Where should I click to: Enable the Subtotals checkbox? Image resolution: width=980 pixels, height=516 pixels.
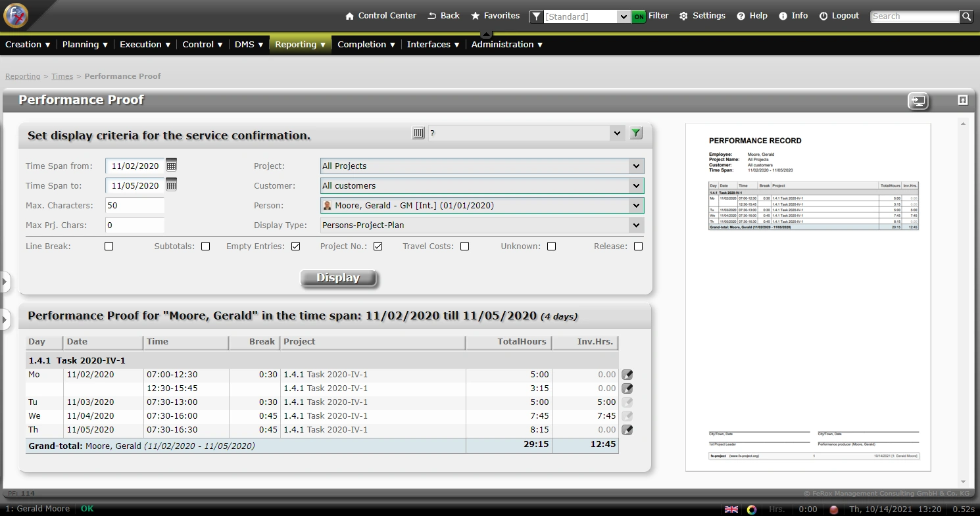click(x=206, y=246)
